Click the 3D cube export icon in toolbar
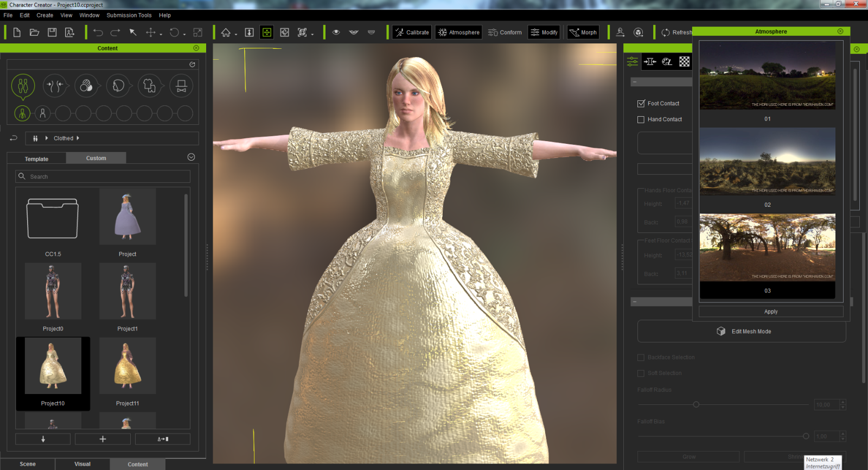The image size is (868, 470). [639, 33]
